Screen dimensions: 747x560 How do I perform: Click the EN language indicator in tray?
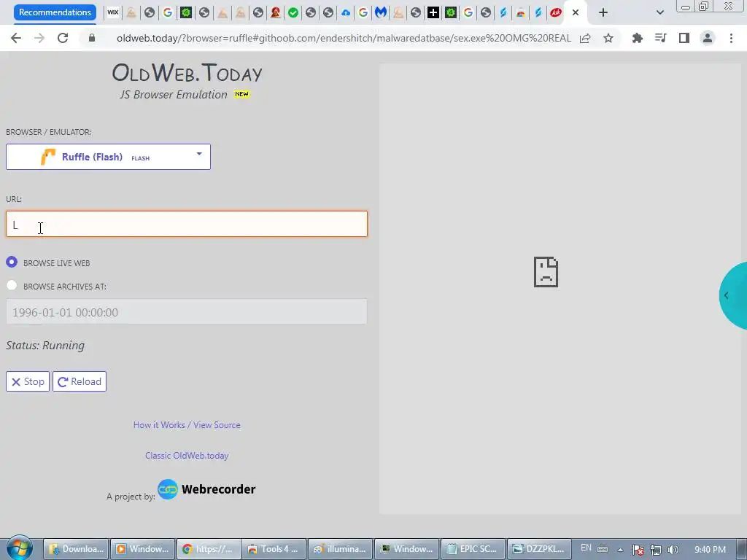[586, 548]
